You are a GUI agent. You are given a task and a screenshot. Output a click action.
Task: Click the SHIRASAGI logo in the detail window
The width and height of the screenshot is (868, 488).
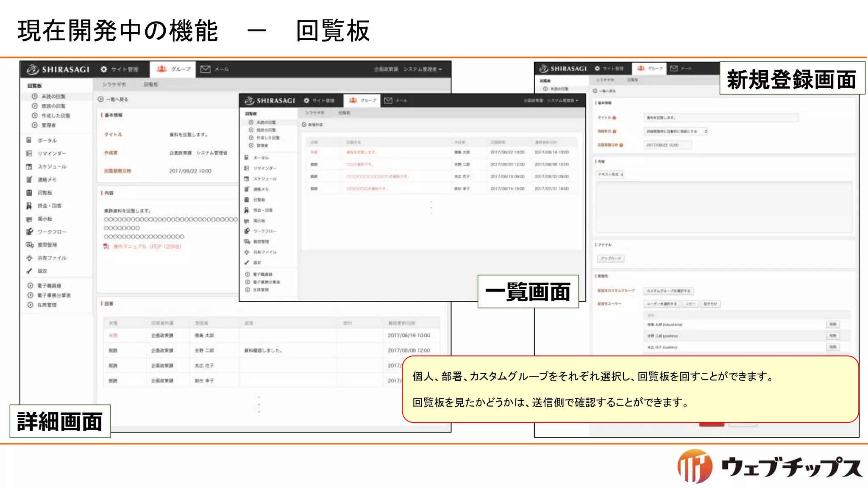coord(58,69)
